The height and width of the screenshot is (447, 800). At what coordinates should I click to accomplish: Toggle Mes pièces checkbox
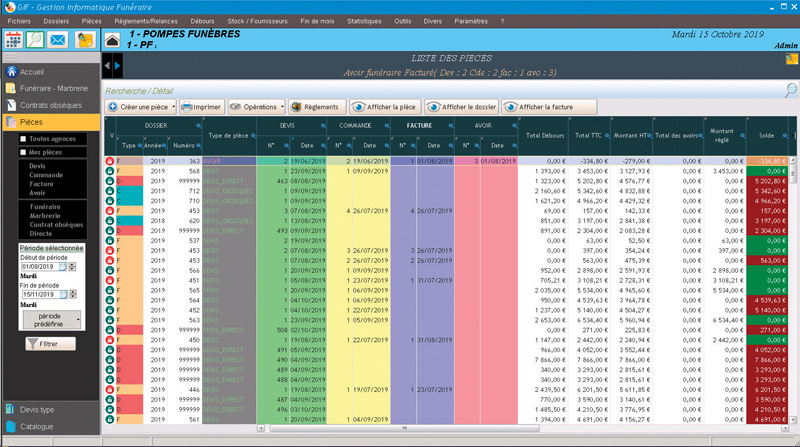23,152
